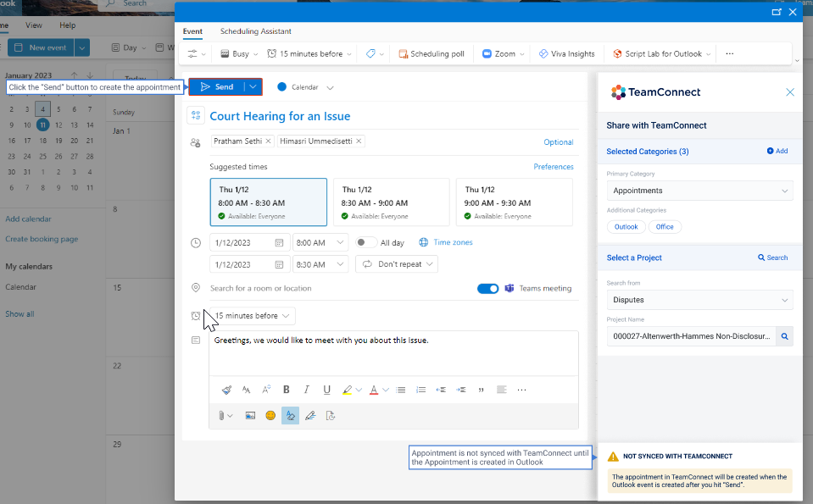This screenshot has width=813, height=504.
Task: Remove attendee Pratham Sethi
Action: 268,141
